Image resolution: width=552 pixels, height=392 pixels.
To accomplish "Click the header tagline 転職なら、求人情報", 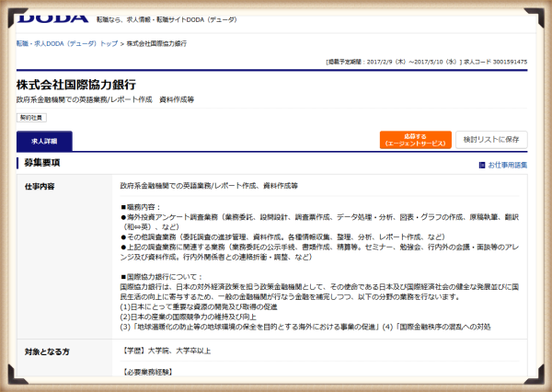I will pyautogui.click(x=167, y=19).
